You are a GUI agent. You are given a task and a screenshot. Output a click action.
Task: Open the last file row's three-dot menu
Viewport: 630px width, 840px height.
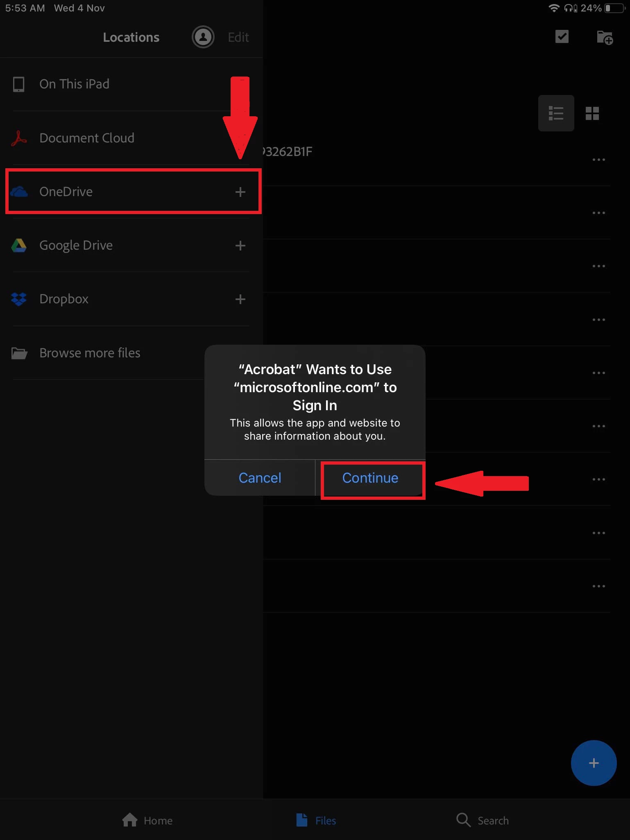(598, 586)
